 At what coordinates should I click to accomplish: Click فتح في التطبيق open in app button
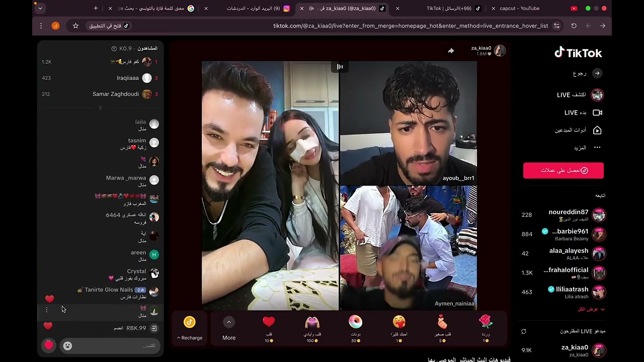(x=109, y=26)
